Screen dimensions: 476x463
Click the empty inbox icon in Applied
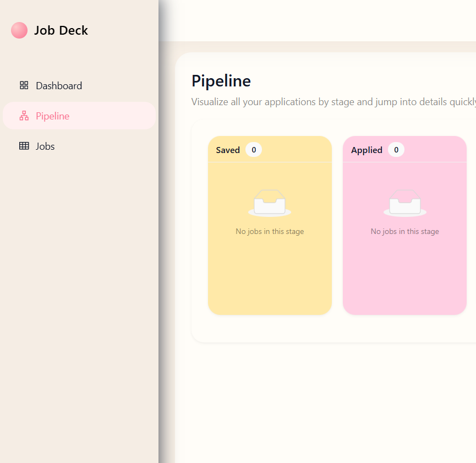tap(404, 203)
